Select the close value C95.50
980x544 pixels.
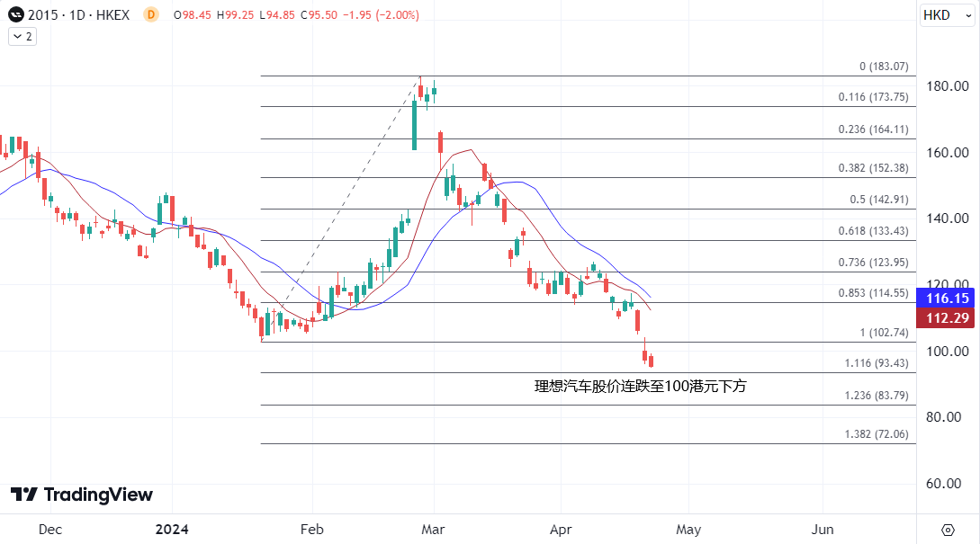319,15
